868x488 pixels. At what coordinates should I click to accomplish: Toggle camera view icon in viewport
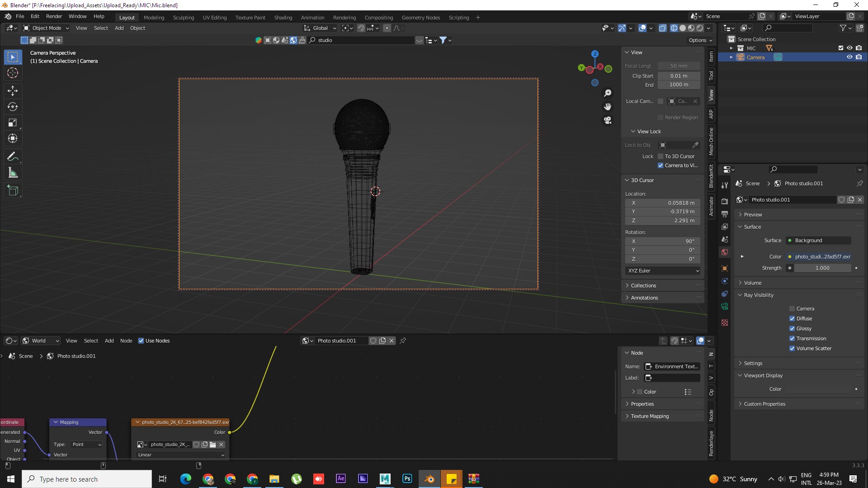pos(608,120)
